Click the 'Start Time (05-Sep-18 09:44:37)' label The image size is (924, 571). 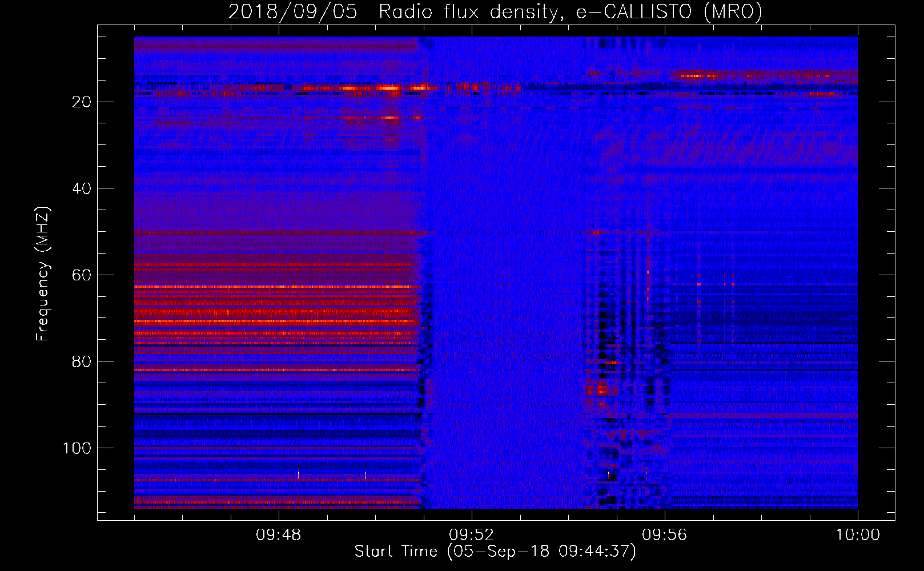pos(495,552)
